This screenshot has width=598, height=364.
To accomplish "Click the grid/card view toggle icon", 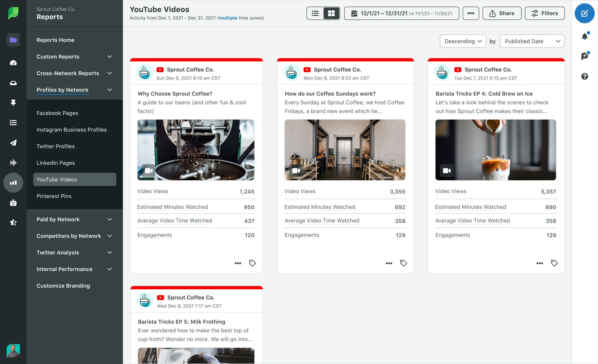I will click(331, 13).
